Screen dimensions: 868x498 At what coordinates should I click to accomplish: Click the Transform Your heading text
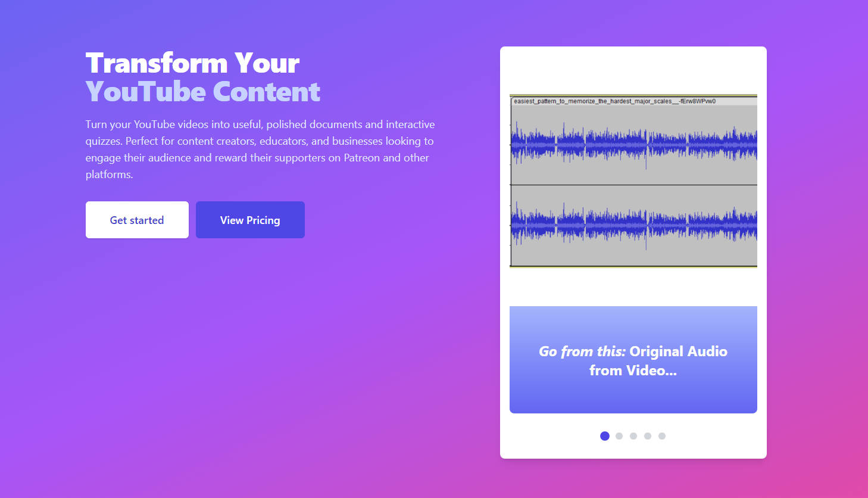coord(192,63)
